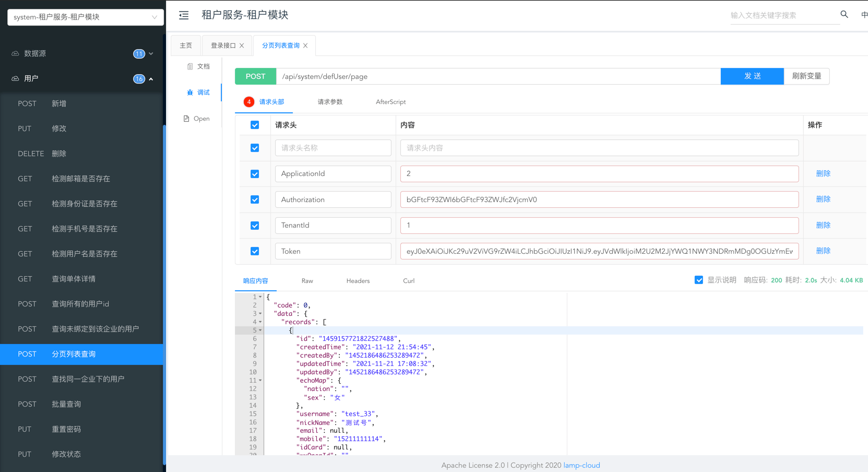Uncheck the Authorization header checkbox
The height and width of the screenshot is (472, 868).
point(255,199)
